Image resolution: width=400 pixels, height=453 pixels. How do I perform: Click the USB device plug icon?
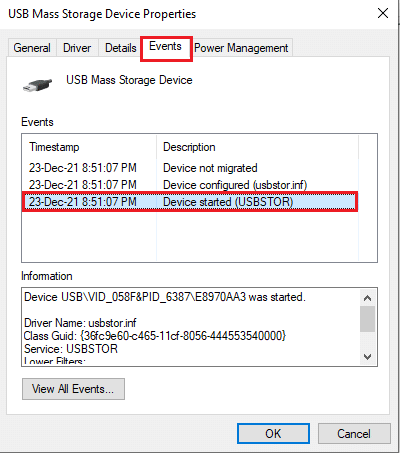37,85
